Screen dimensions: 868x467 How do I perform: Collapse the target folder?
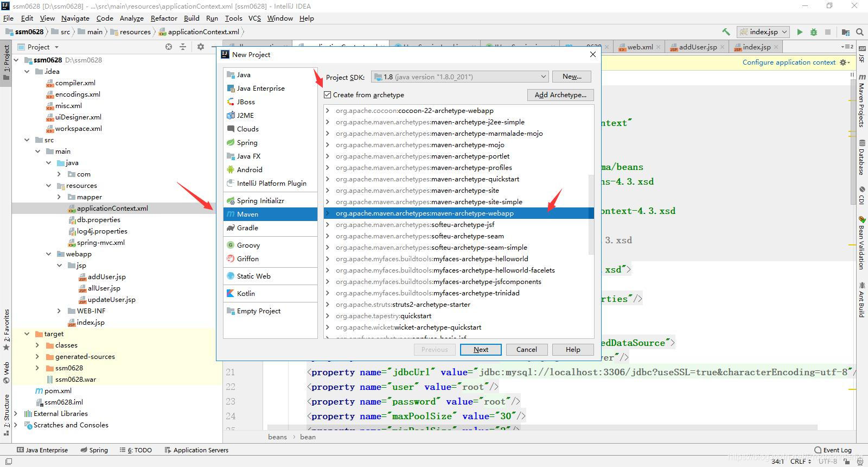pyautogui.click(x=27, y=333)
